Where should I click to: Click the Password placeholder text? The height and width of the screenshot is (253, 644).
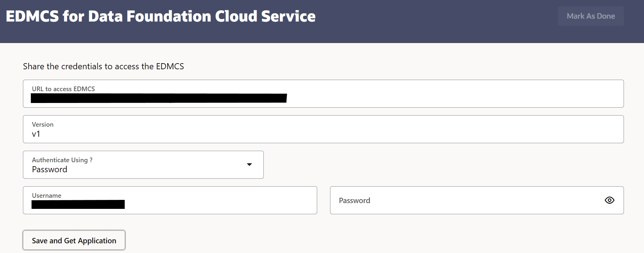(354, 201)
